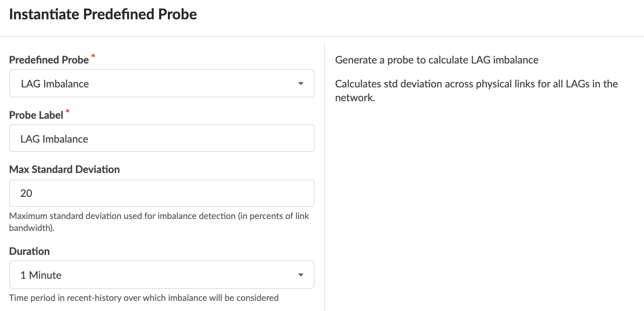644x311 pixels.
Task: Click the Duration field label
Action: pos(29,251)
